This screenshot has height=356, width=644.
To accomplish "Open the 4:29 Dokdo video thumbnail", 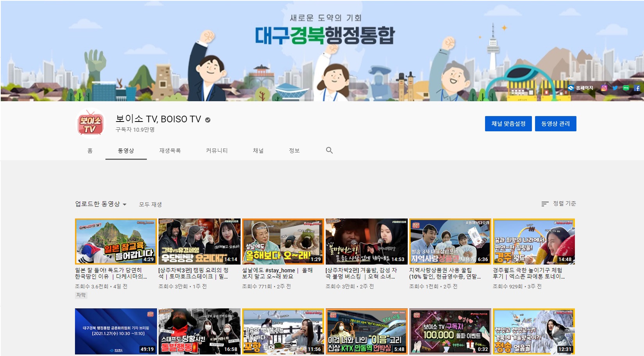I will click(116, 241).
